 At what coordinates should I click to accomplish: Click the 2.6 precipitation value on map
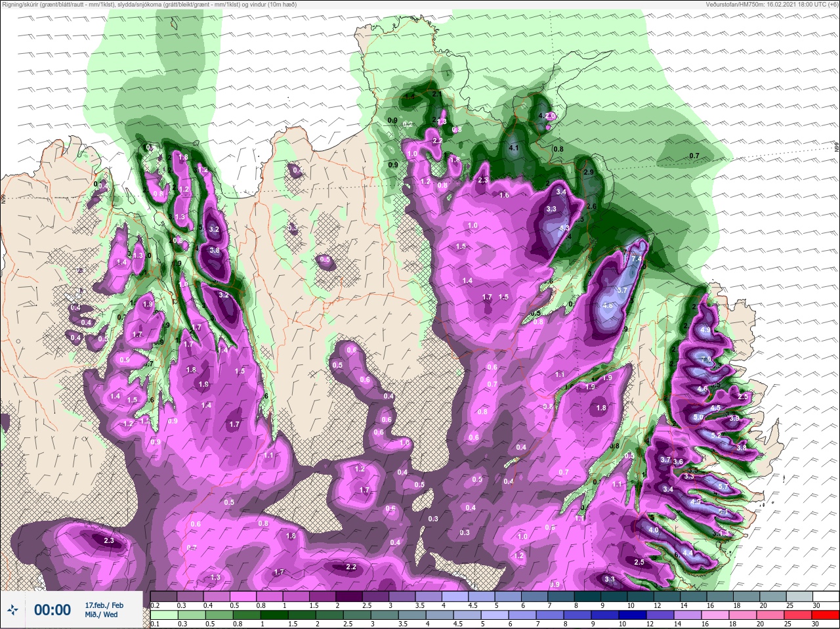tap(591, 207)
